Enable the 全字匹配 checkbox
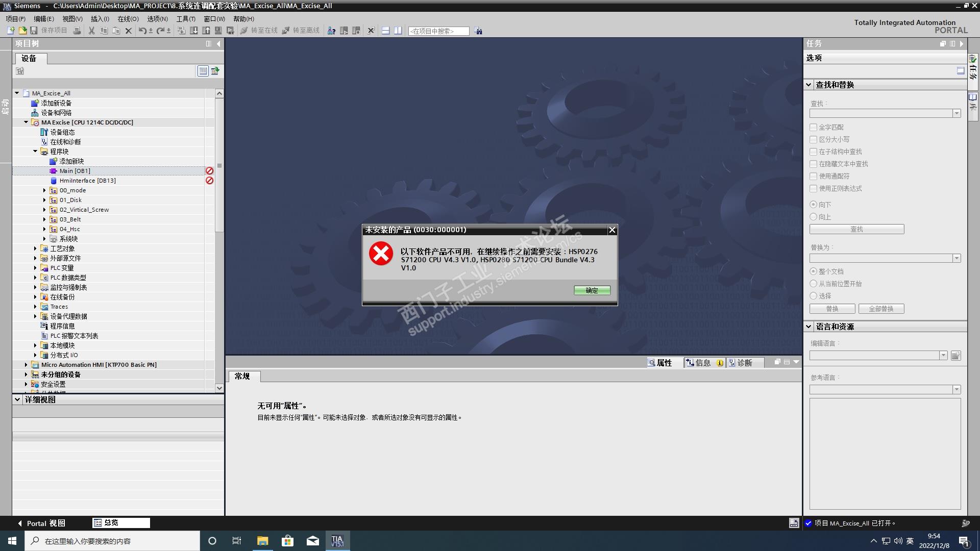The height and width of the screenshot is (551, 980). tap(813, 127)
